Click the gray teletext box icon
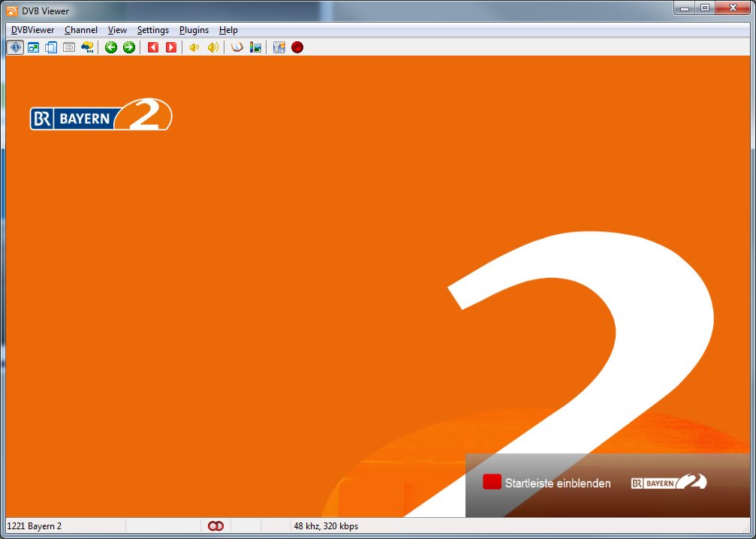This screenshot has height=539, width=756. pos(69,47)
